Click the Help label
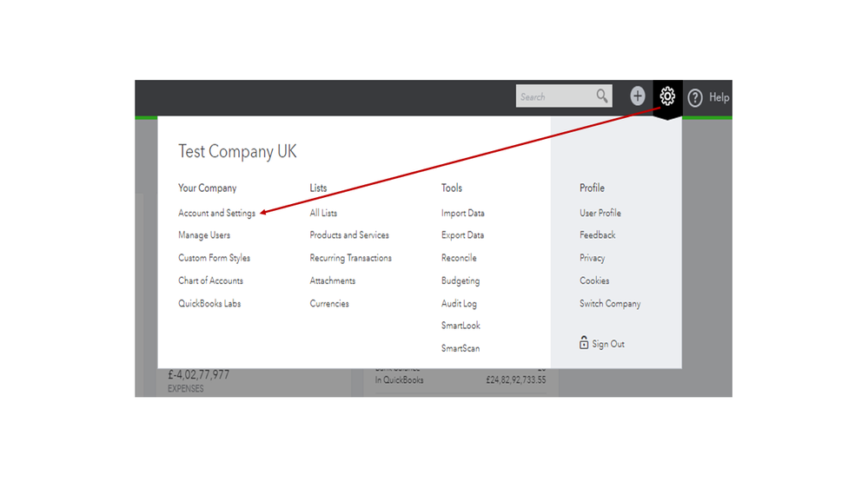The width and height of the screenshot is (868, 488). [x=719, y=97]
